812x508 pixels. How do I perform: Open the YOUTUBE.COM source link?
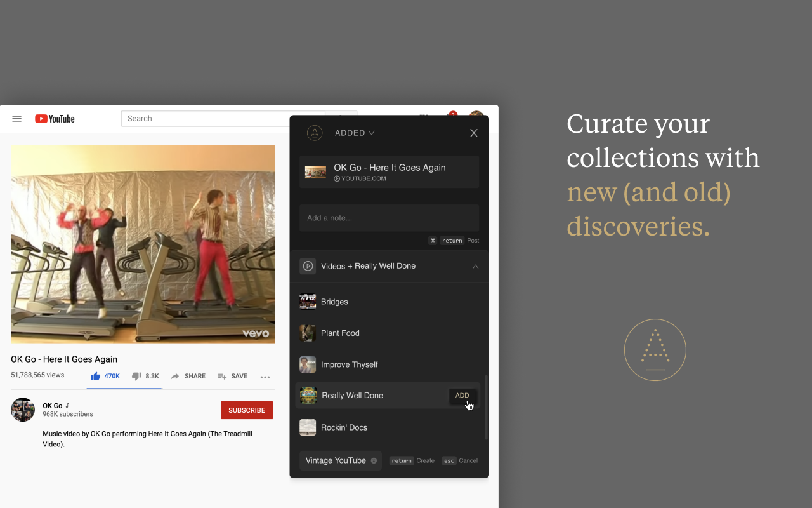click(x=360, y=179)
